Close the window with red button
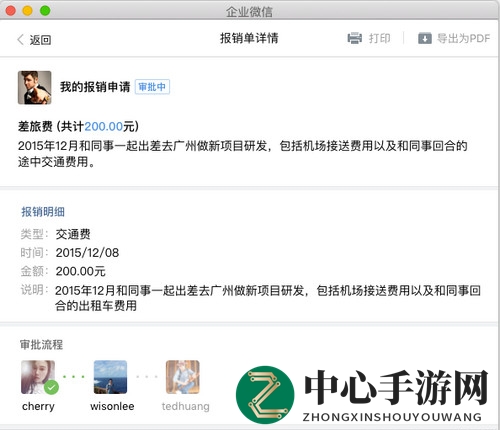The width and height of the screenshot is (500, 430). click(x=11, y=11)
